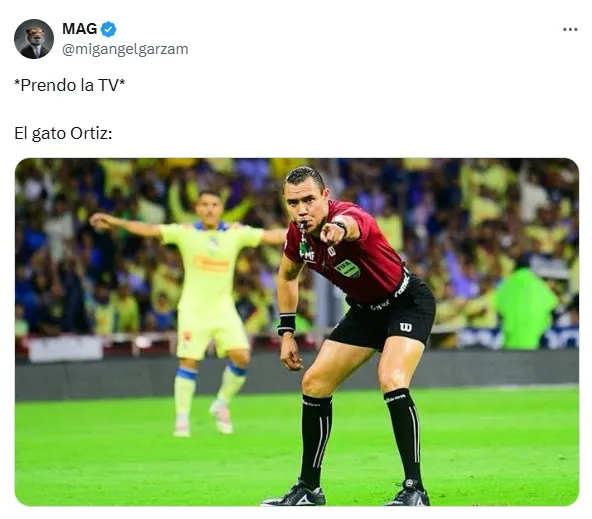Click the blue verified badge
This screenshot has height=519, width=592.
tap(109, 29)
